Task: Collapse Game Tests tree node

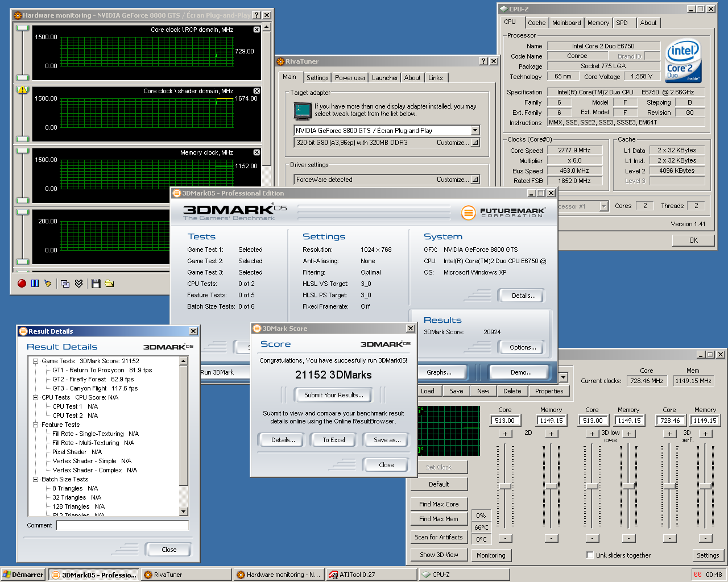Action: click(35, 361)
